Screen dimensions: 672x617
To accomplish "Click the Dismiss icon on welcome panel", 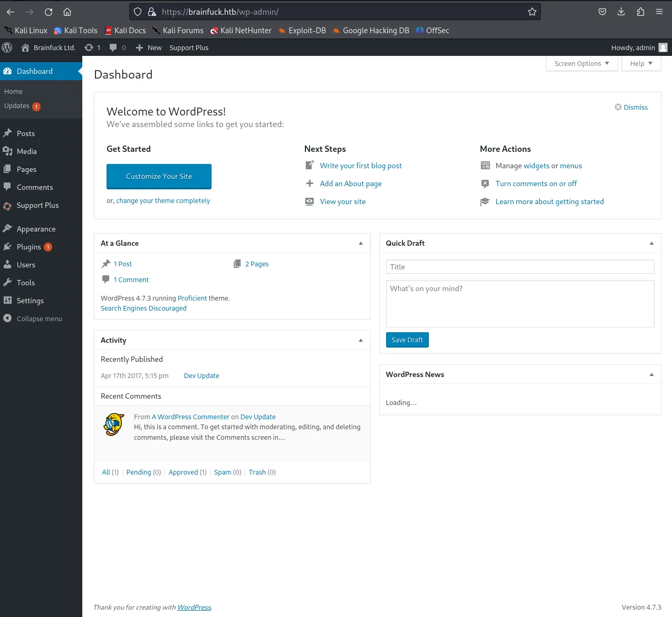I will (x=618, y=107).
